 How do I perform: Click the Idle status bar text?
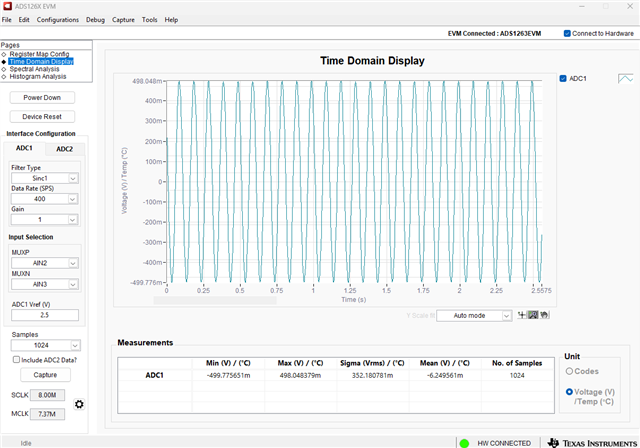click(x=26, y=443)
